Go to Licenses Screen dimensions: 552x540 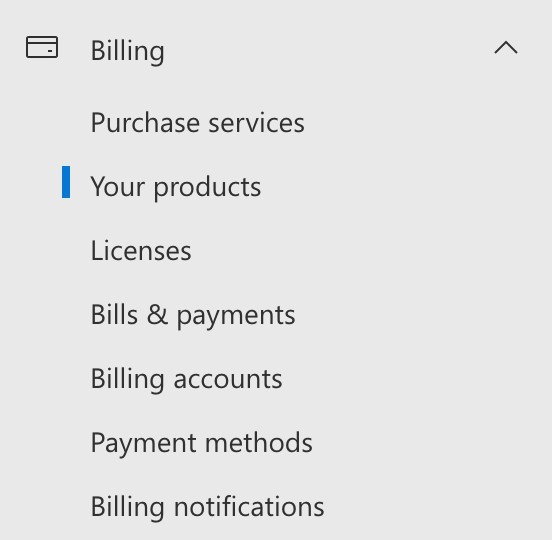[141, 251]
